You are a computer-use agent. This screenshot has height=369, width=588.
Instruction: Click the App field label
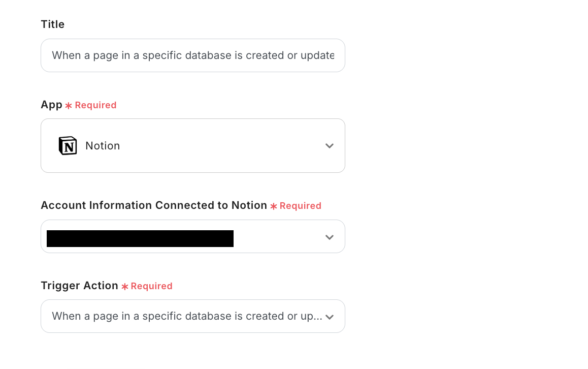(x=51, y=105)
